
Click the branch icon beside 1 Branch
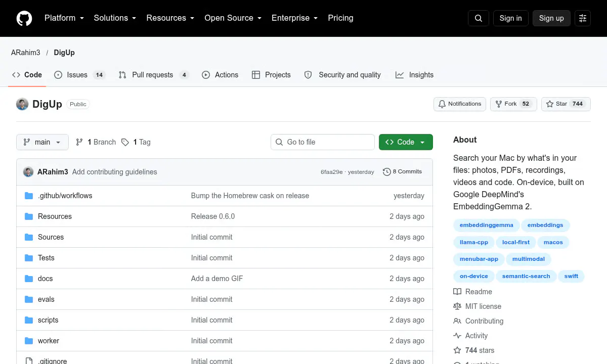79,142
